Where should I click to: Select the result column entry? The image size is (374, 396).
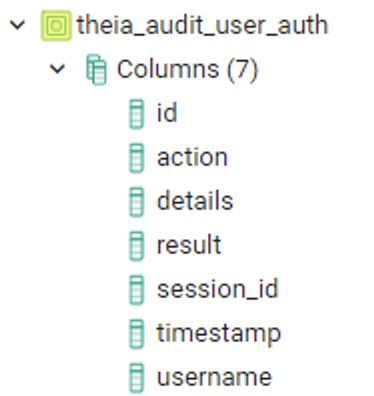[x=189, y=245]
